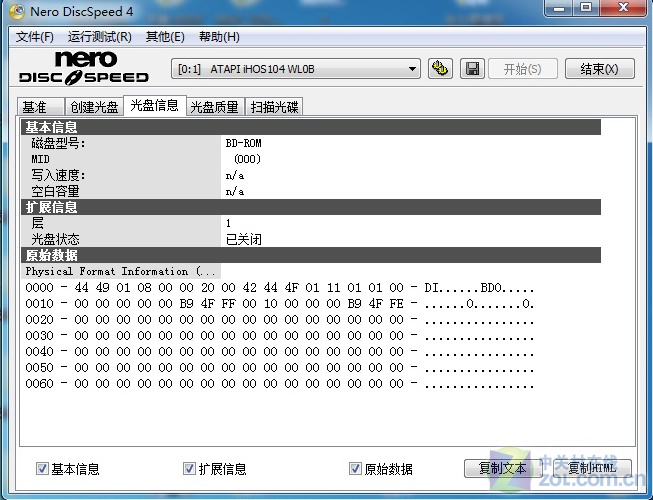Click the 扩展信息 section header
The height and width of the screenshot is (500, 653).
click(311, 207)
